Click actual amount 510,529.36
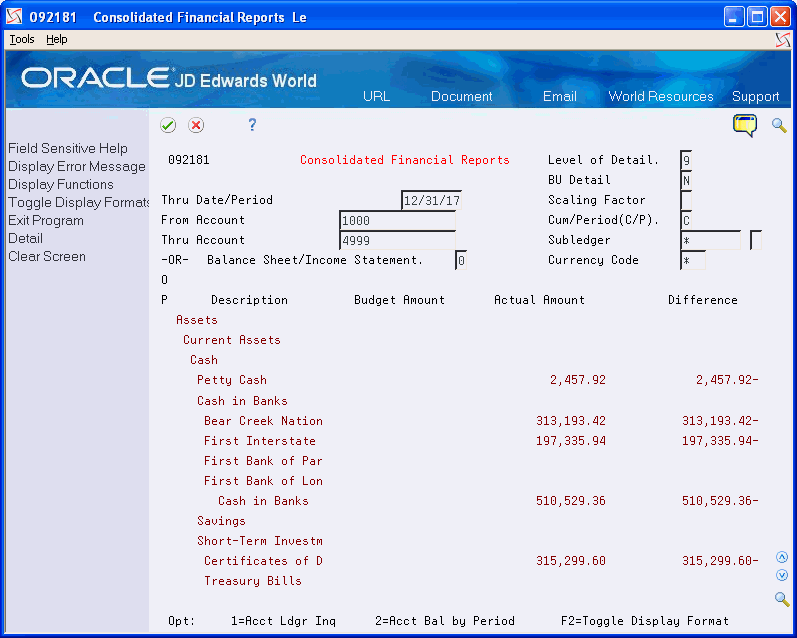Image resolution: width=797 pixels, height=638 pixels. [570, 501]
